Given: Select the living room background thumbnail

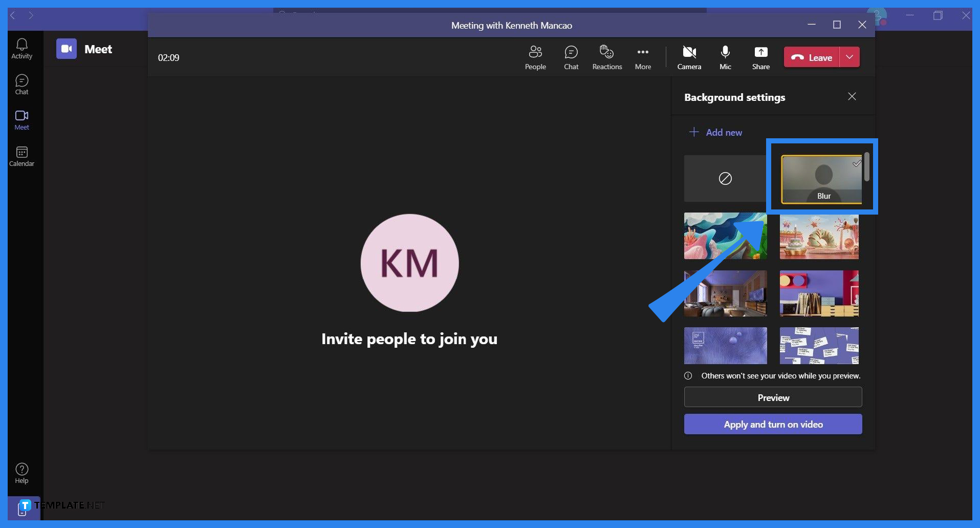Looking at the screenshot, I should 725,293.
